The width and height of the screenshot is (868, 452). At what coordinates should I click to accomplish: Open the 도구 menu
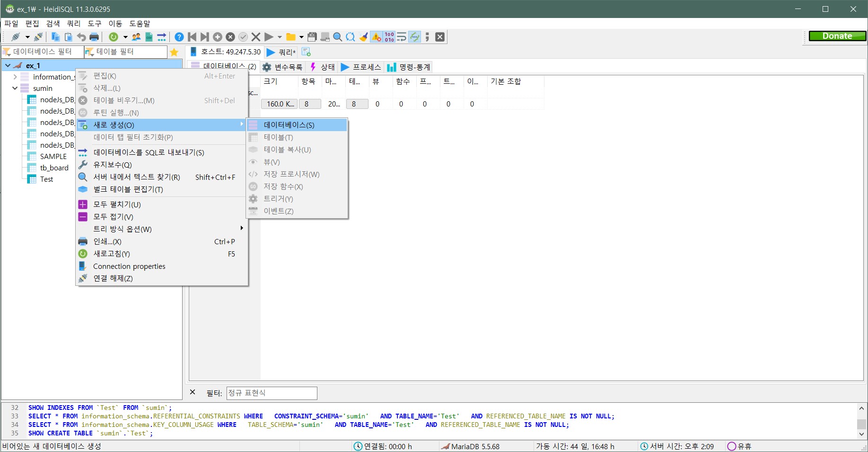click(x=95, y=23)
